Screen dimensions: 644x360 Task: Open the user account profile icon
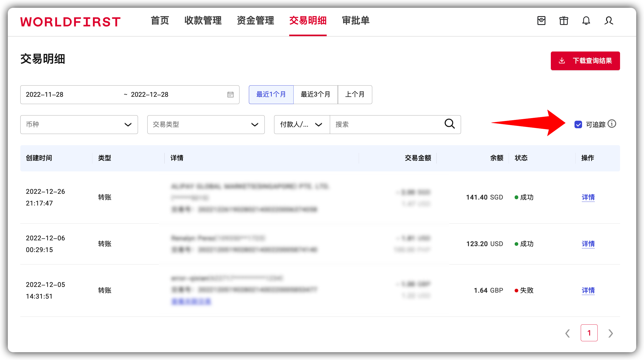(x=609, y=21)
